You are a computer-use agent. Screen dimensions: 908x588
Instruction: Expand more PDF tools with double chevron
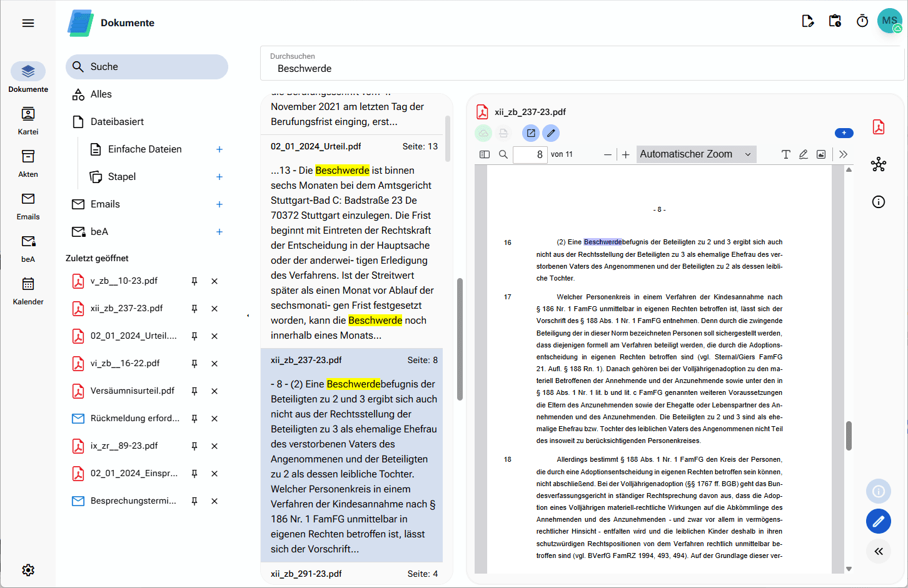coord(844,154)
